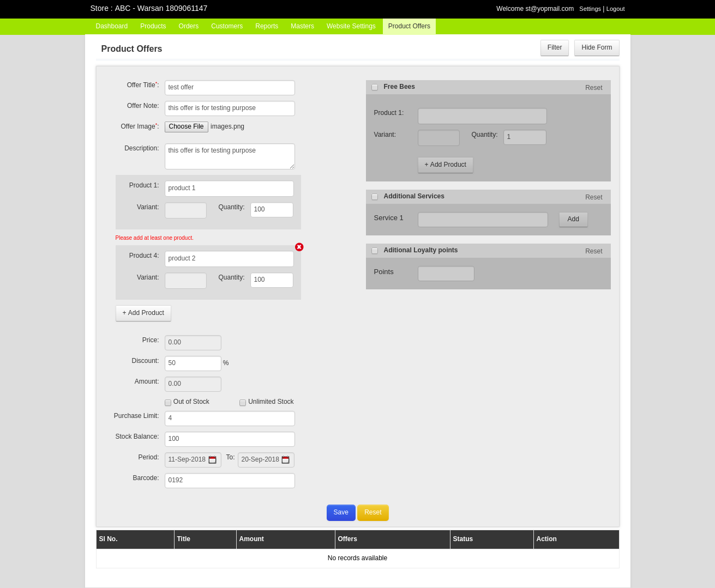Reset the Free Bees section
Viewport: 715px width, 588px height.
(x=594, y=88)
